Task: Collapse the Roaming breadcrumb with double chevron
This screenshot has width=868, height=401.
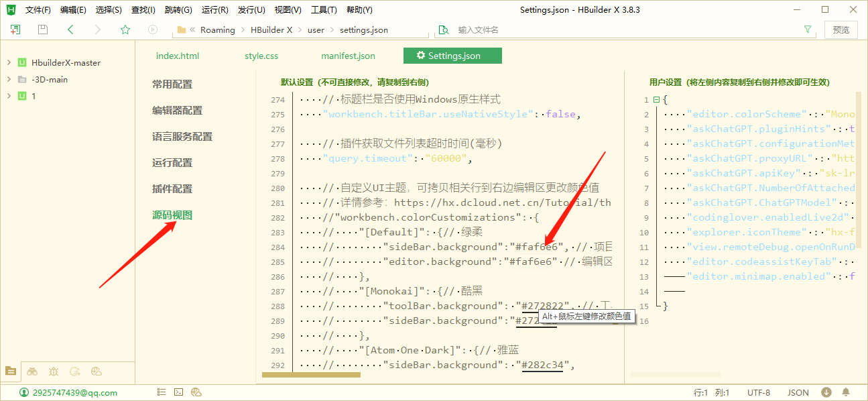Action: tap(192, 30)
